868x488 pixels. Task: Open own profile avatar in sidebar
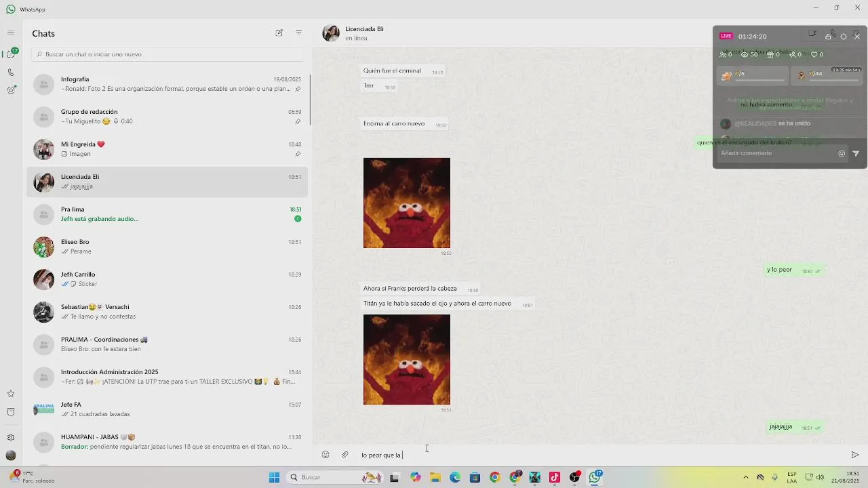pyautogui.click(x=11, y=455)
